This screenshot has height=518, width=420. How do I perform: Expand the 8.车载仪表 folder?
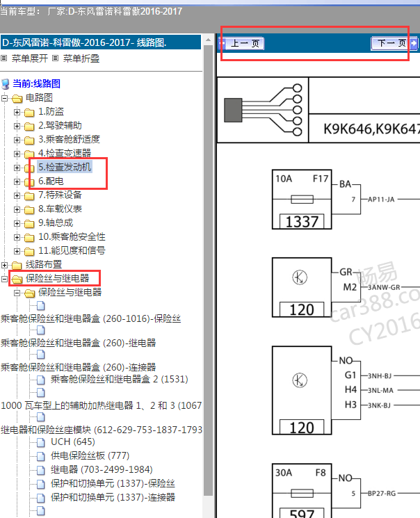click(x=17, y=209)
